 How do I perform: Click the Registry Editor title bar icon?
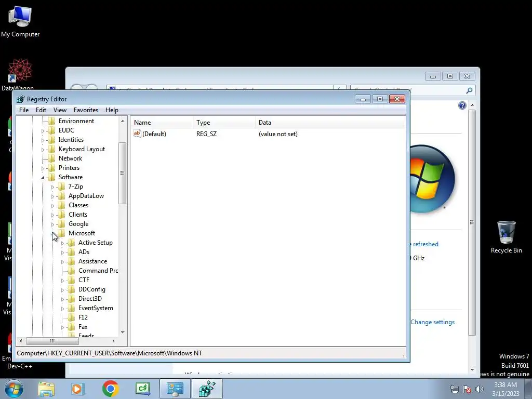[21, 99]
